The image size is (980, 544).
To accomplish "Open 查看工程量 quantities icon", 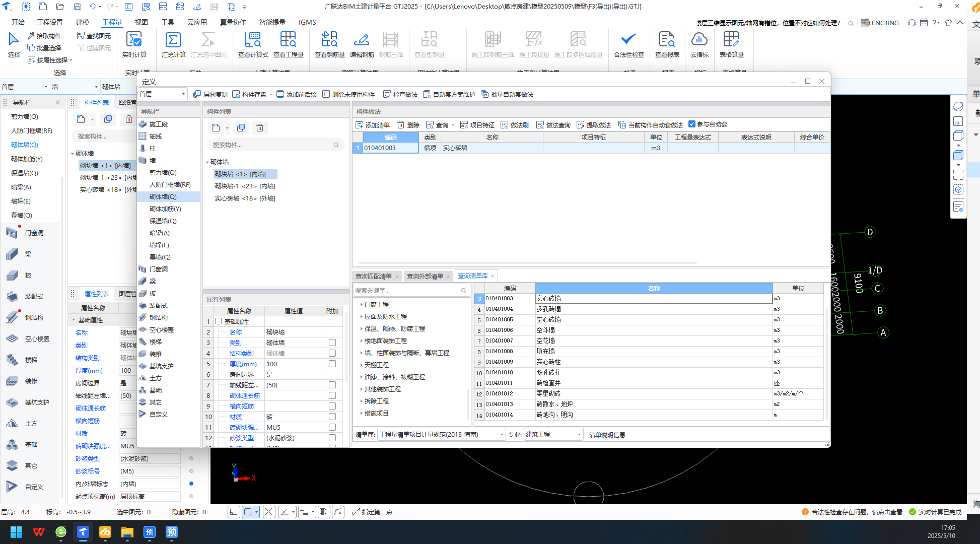I will point(288,44).
